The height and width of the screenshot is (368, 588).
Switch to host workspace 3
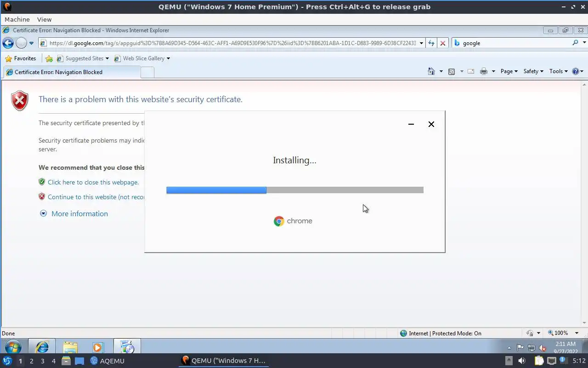tap(43, 361)
